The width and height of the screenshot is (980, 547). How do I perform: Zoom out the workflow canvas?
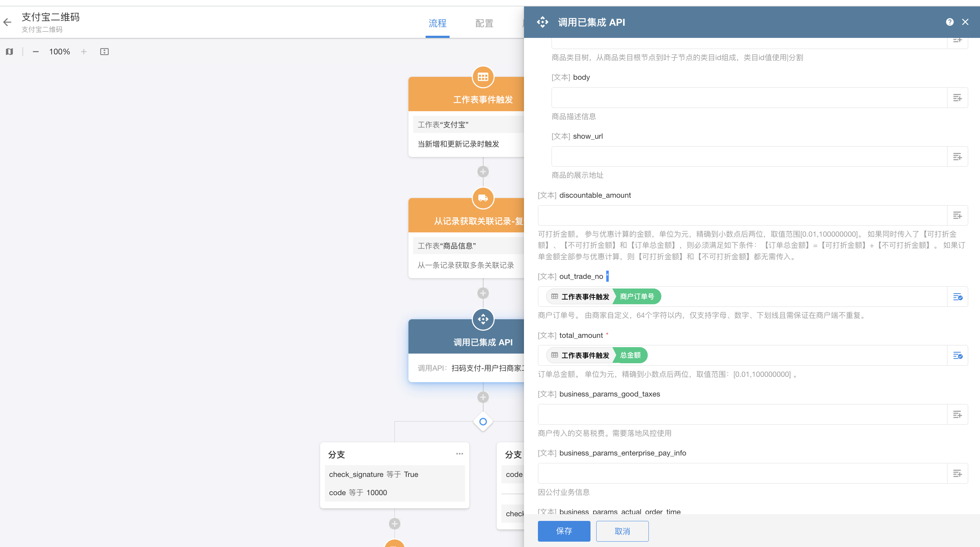pyautogui.click(x=35, y=52)
